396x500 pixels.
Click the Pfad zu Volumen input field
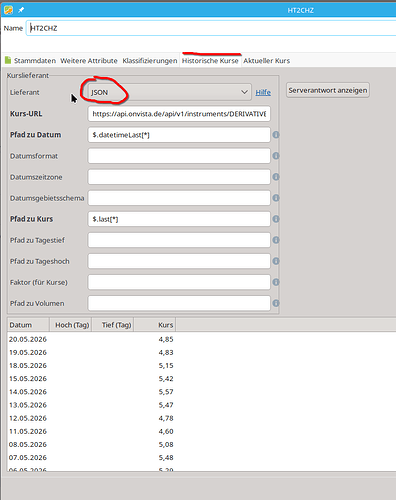[x=179, y=303]
